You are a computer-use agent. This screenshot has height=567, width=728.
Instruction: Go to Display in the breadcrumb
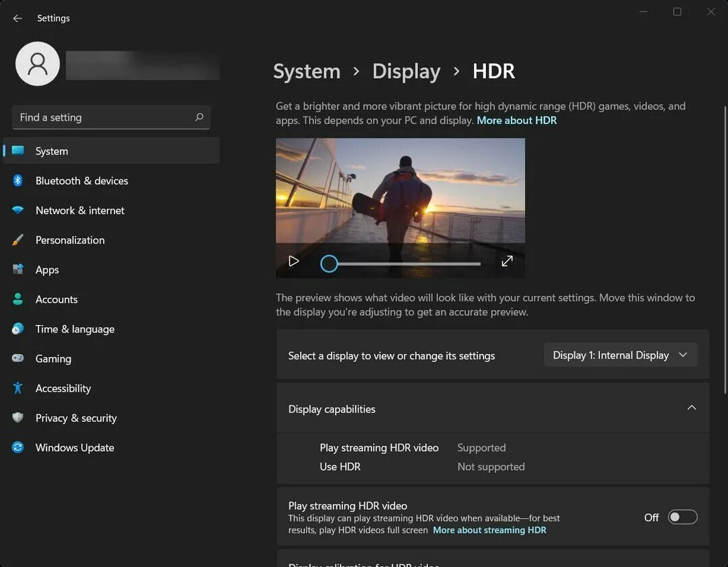[406, 71]
